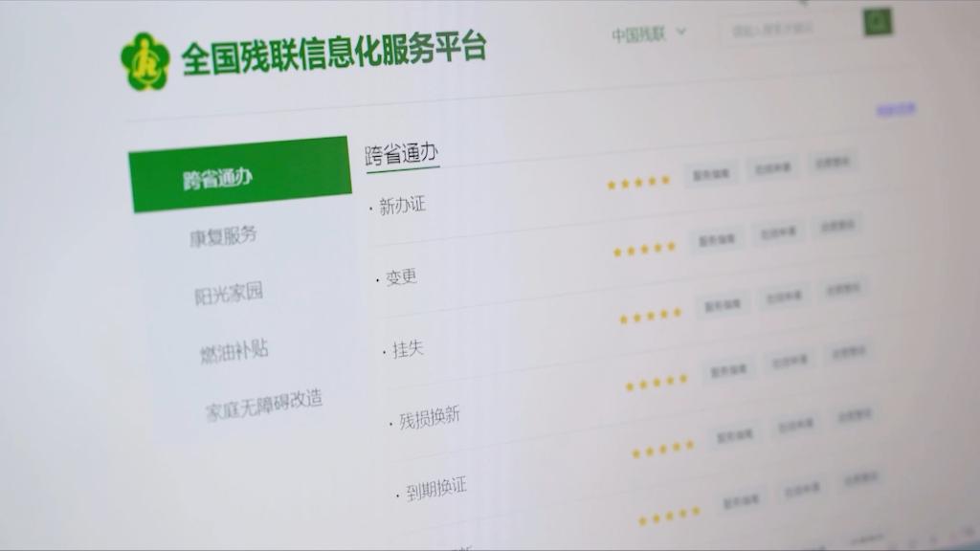
Task: Click the star rating in 挂失 row
Action: point(650,316)
